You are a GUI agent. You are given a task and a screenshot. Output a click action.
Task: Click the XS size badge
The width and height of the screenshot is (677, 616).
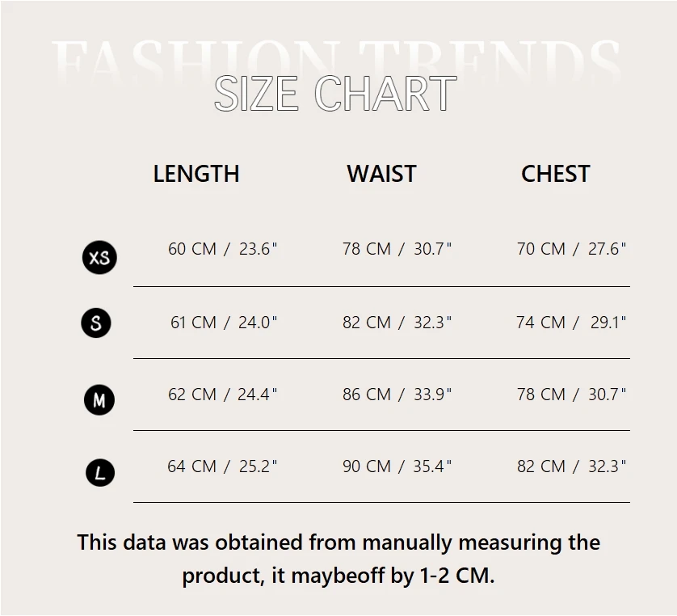point(99,258)
